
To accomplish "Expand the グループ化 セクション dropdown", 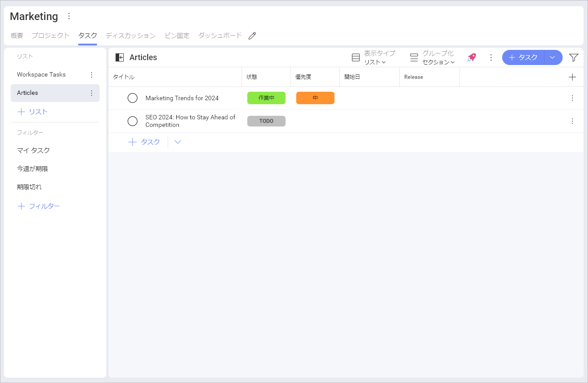I will point(439,62).
